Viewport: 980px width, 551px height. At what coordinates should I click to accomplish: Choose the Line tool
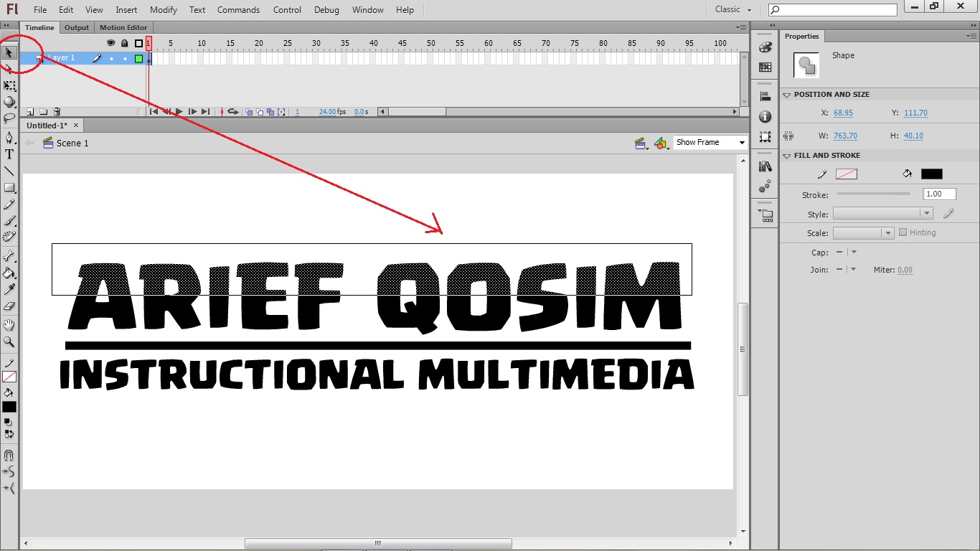pyautogui.click(x=9, y=171)
